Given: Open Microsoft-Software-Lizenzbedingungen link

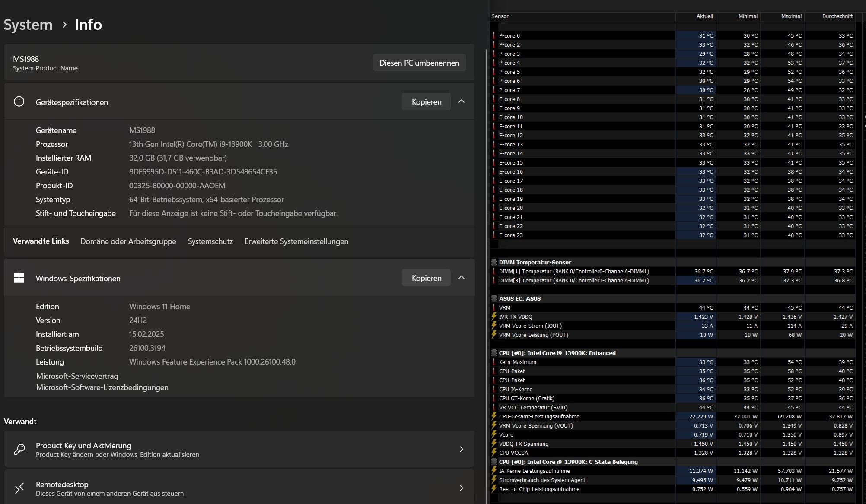Looking at the screenshot, I should pyautogui.click(x=102, y=387).
